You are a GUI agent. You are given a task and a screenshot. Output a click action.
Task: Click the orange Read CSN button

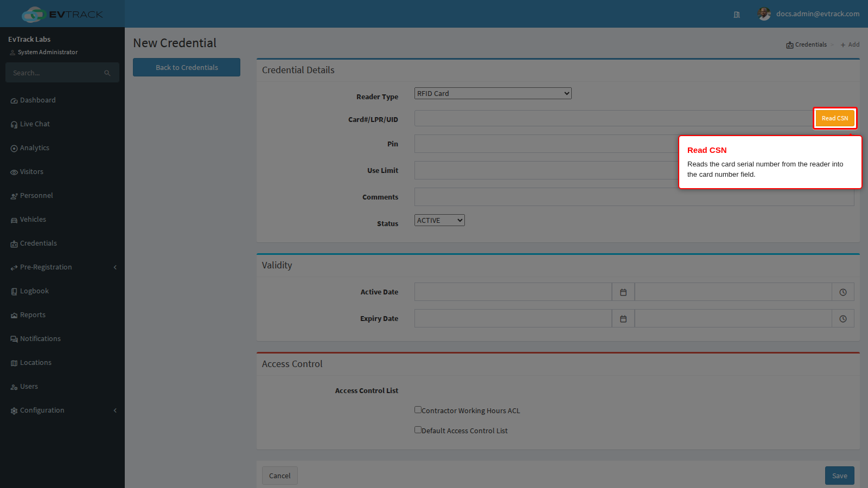click(x=835, y=118)
